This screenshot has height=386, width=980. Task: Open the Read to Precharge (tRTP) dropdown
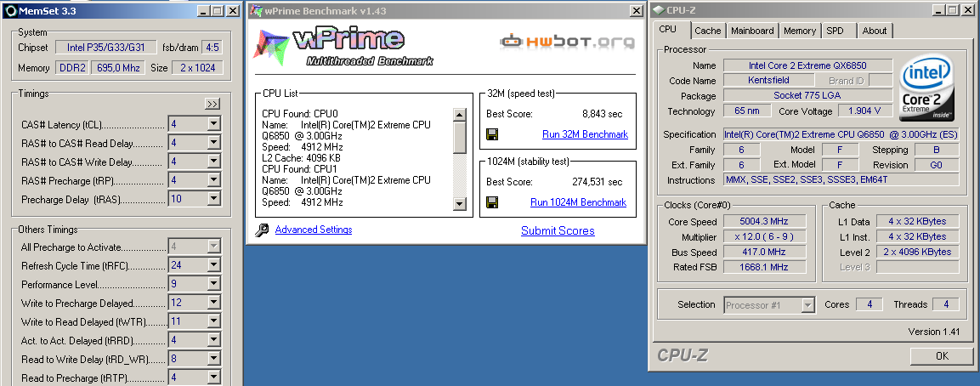(213, 377)
